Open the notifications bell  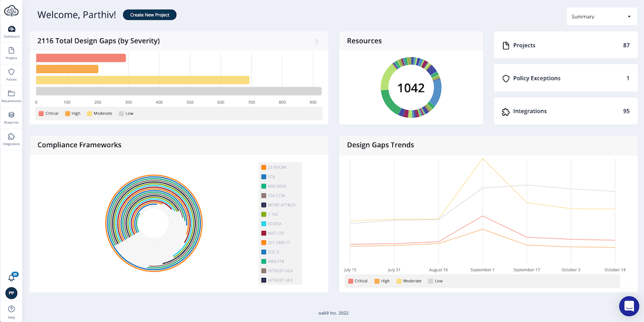pos(11,277)
